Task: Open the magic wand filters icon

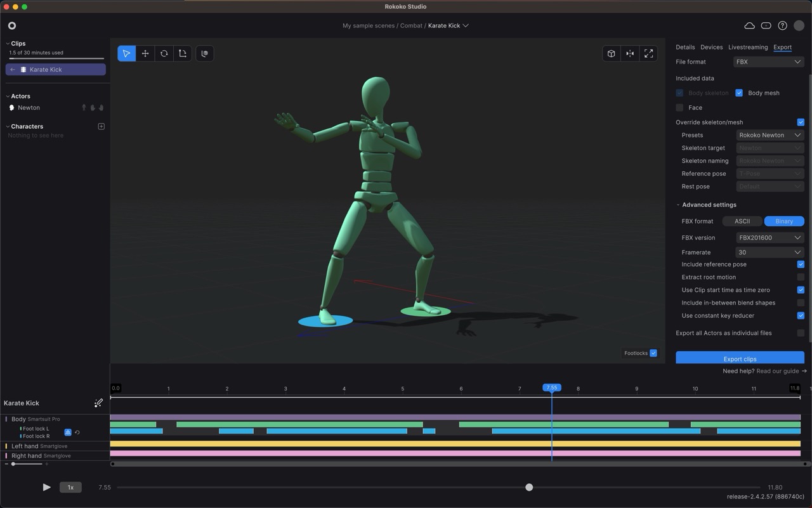Action: (x=98, y=403)
